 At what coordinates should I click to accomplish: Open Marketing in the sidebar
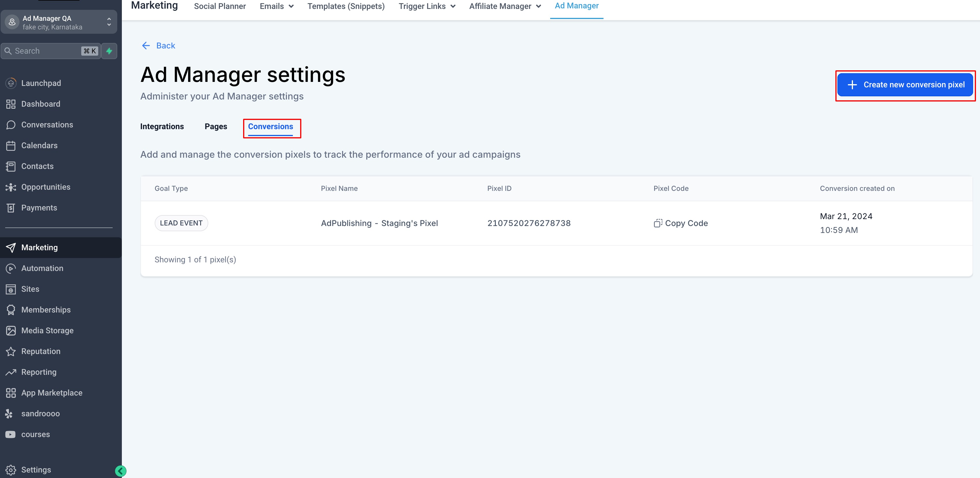61,248
